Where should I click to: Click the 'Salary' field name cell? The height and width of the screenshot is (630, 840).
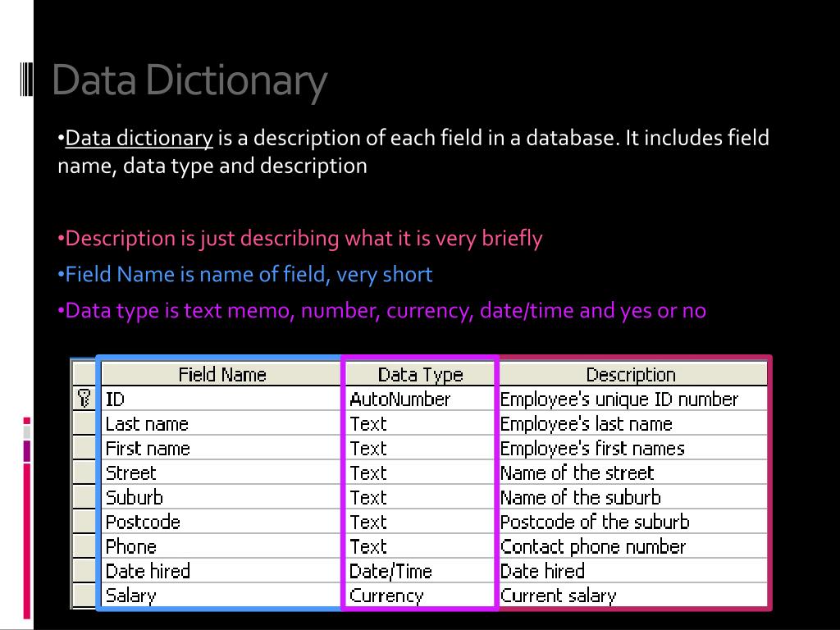221,596
